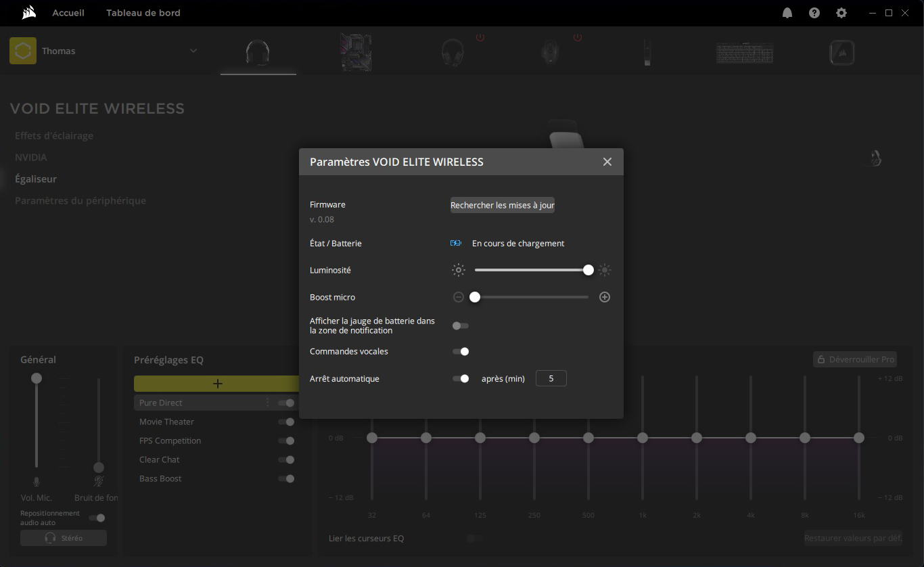Image resolution: width=924 pixels, height=567 pixels.
Task: Click the En cours de chargement status text
Action: click(x=518, y=244)
